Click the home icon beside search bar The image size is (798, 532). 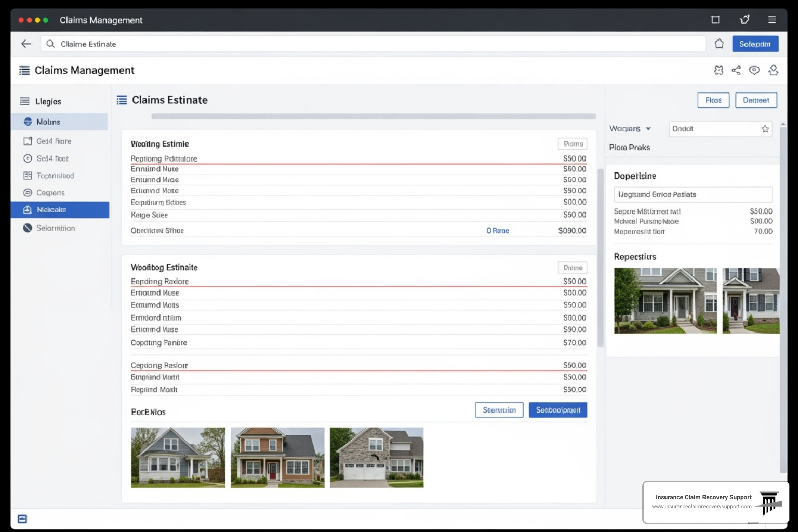coord(719,44)
